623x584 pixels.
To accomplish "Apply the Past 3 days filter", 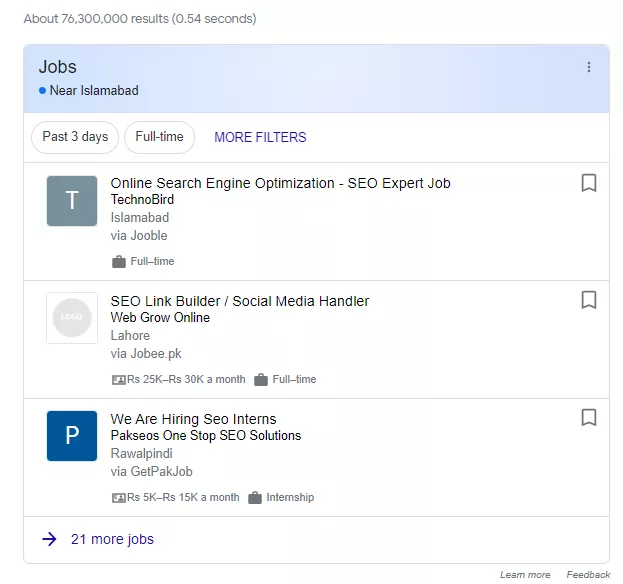I will click(x=75, y=137).
